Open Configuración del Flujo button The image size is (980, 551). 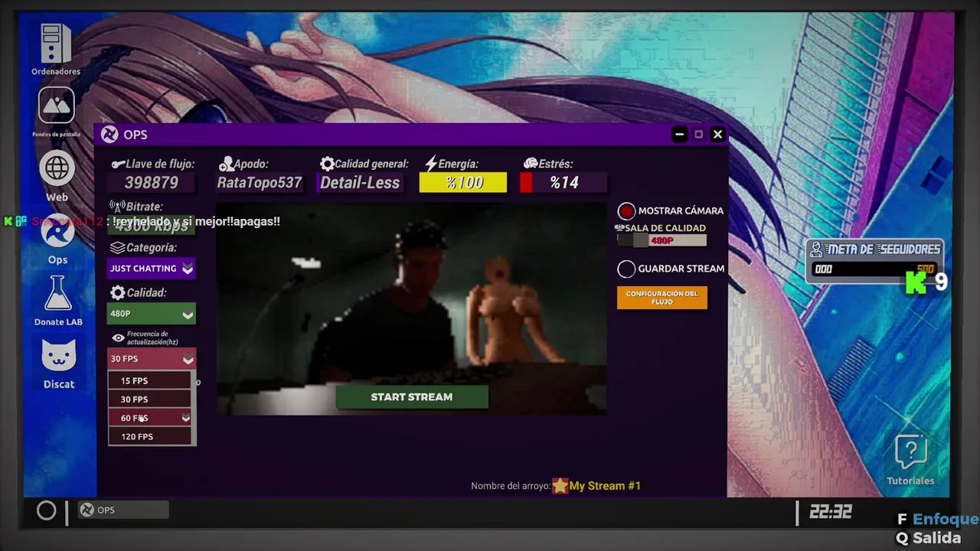(x=662, y=298)
